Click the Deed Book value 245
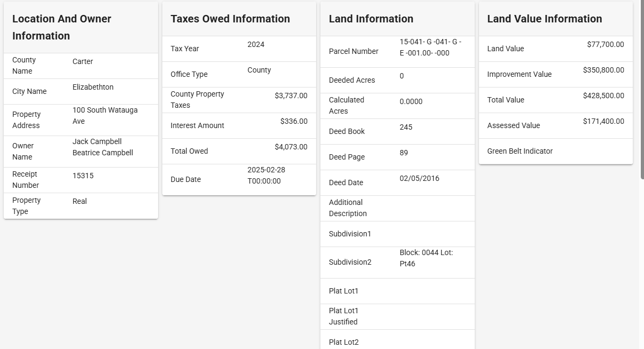This screenshot has width=644, height=349. pos(406,127)
